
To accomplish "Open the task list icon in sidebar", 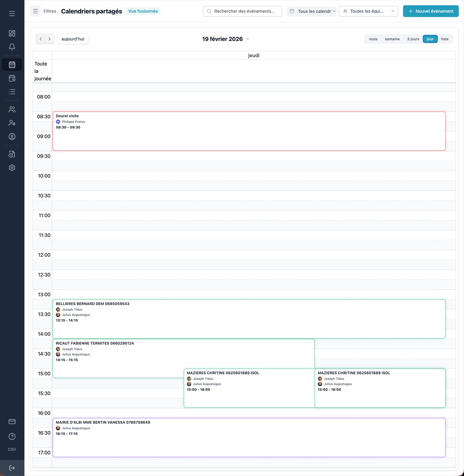I will pos(12,92).
